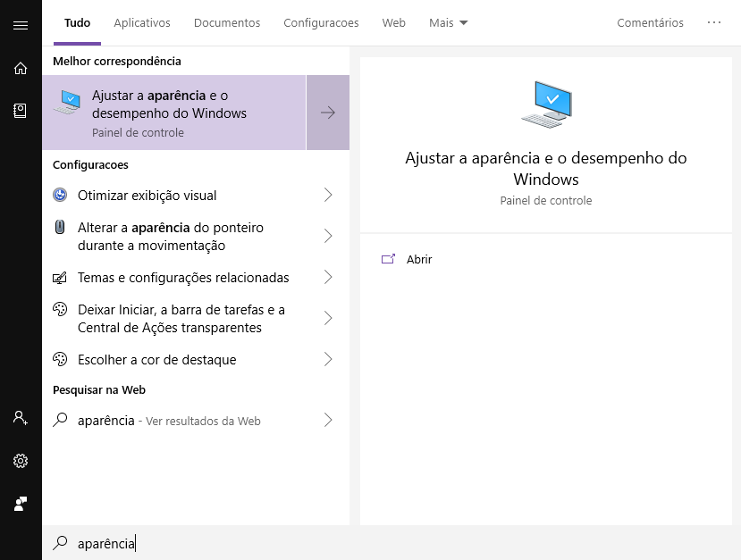Click the search box containing aparência
This screenshot has width=741, height=560.
[x=392, y=543]
